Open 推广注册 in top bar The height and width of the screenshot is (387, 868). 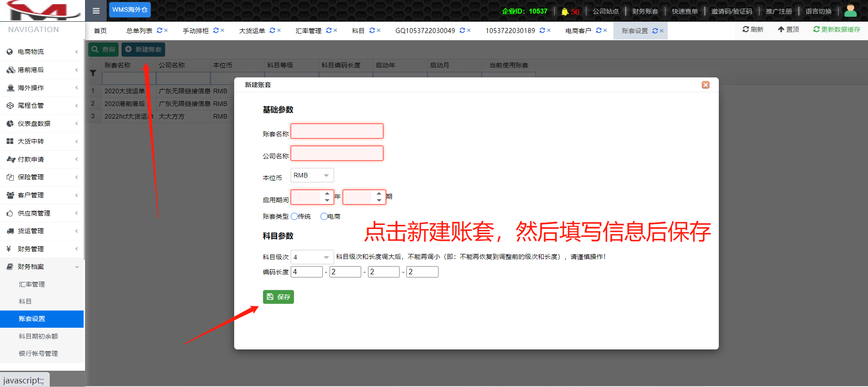pos(778,11)
